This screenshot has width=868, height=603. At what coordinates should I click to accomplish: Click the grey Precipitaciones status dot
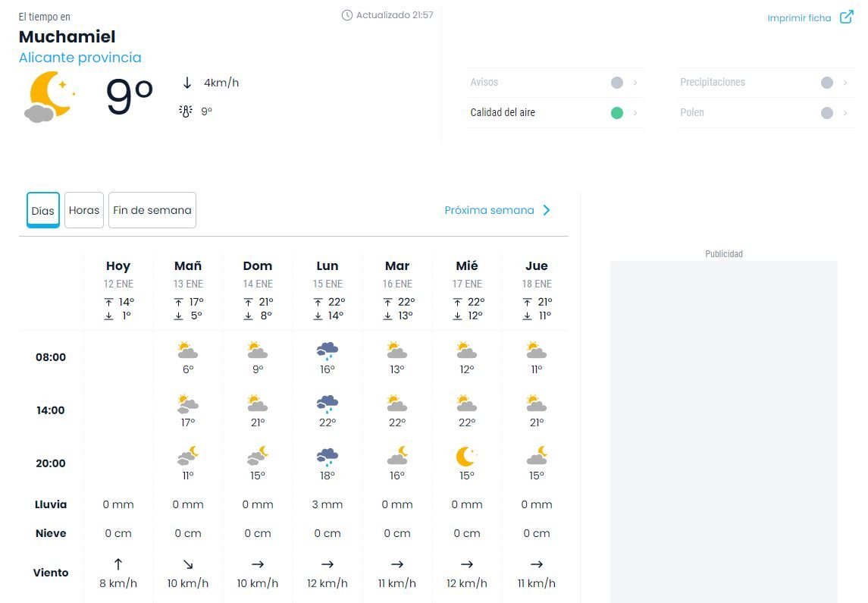tap(826, 83)
